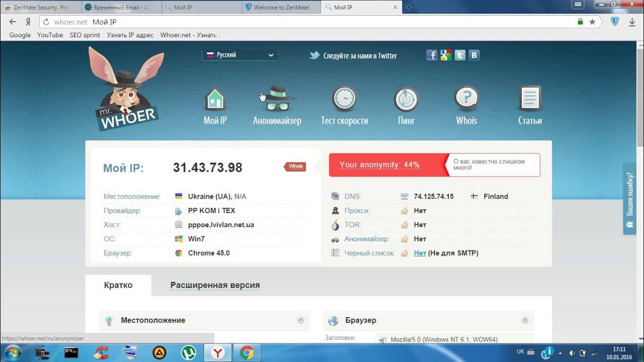Show hidden system tray icons

[560, 353]
